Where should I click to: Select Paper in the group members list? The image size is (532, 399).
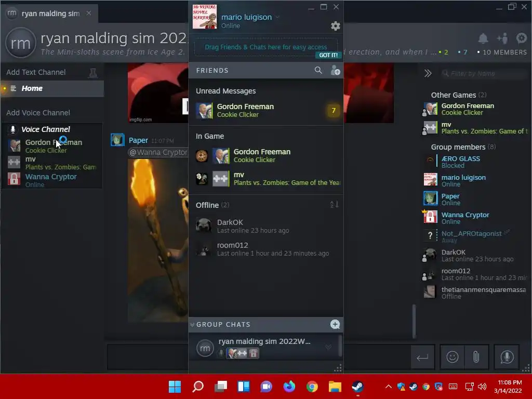[475, 199]
